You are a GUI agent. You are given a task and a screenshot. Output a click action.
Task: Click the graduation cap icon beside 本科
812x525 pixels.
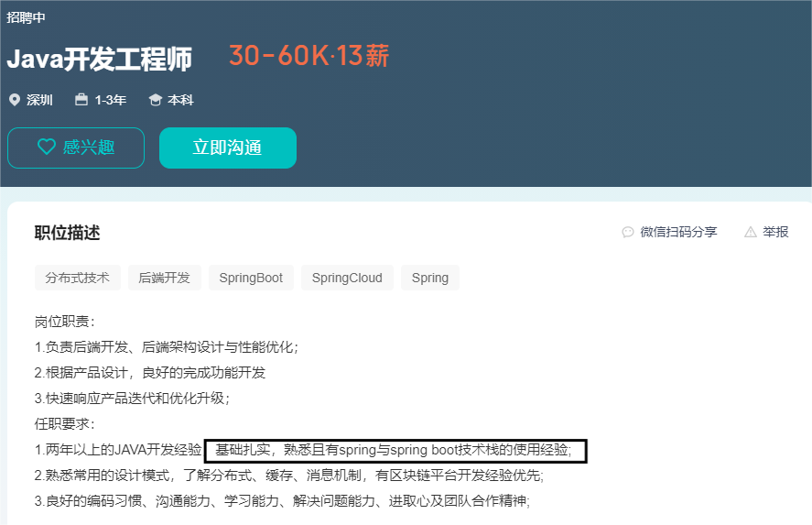tap(156, 100)
